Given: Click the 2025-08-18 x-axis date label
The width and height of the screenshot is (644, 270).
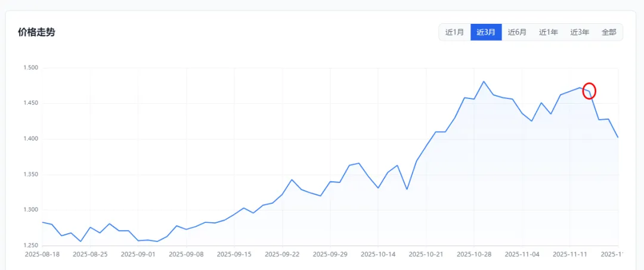Looking at the screenshot, I should point(42,254).
